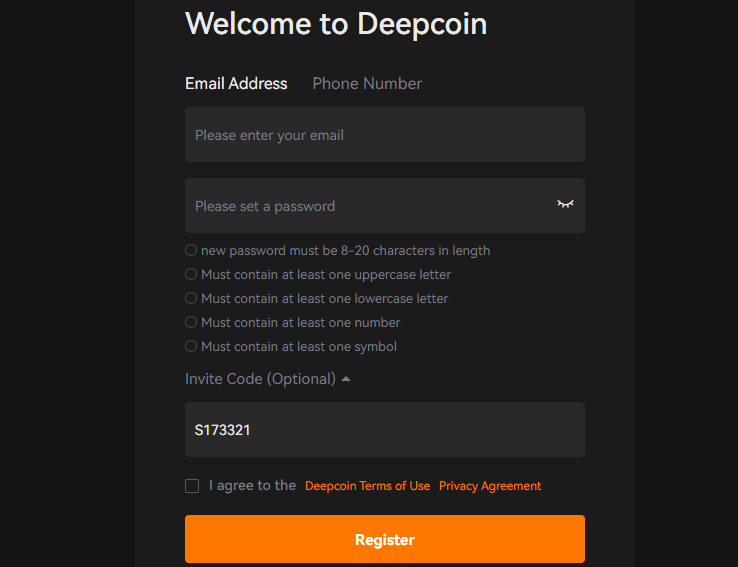The width and height of the screenshot is (738, 567).
Task: Click the 8-20 characters length rule indicator
Action: click(191, 250)
